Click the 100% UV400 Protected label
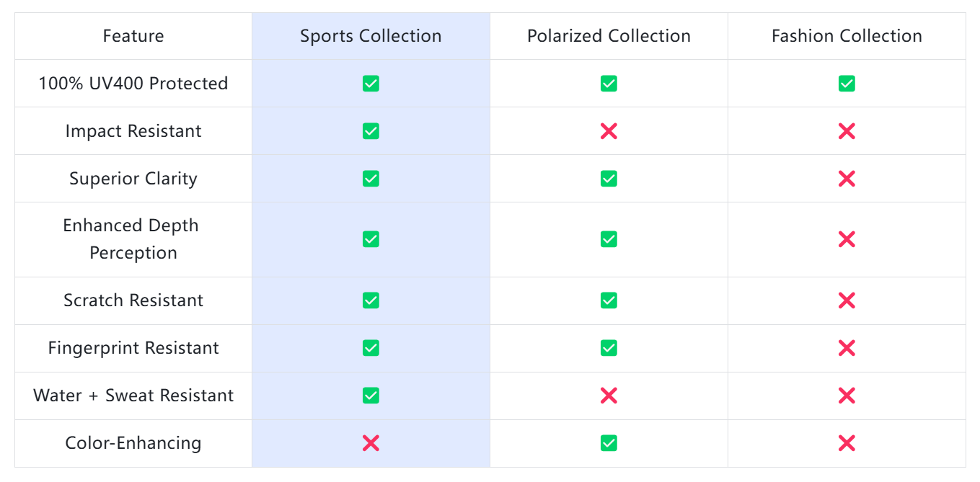Screen dimensions: 980x482 (133, 84)
